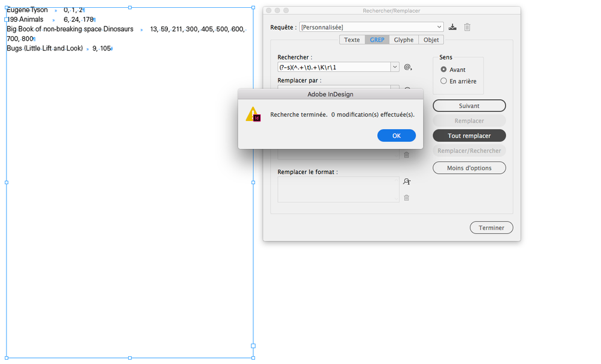The height and width of the screenshot is (364, 601).
Task: Click OK in the Adobe InDesign alert
Action: pyautogui.click(x=396, y=135)
